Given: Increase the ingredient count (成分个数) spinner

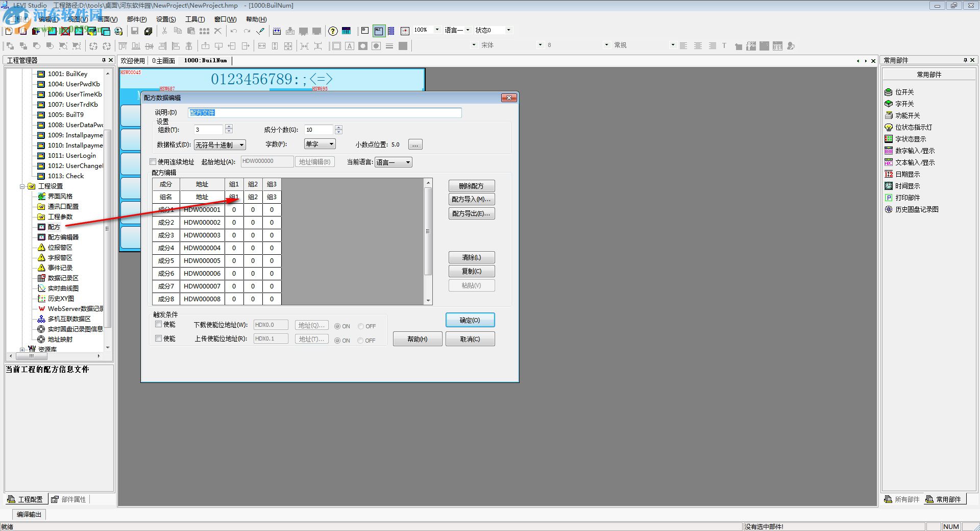Looking at the screenshot, I should tap(338, 127).
